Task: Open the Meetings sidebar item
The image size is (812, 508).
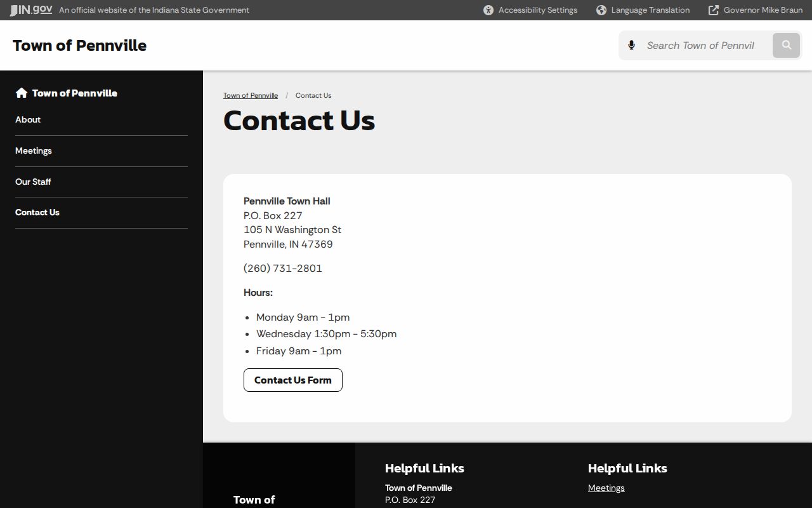Action: tap(101, 151)
